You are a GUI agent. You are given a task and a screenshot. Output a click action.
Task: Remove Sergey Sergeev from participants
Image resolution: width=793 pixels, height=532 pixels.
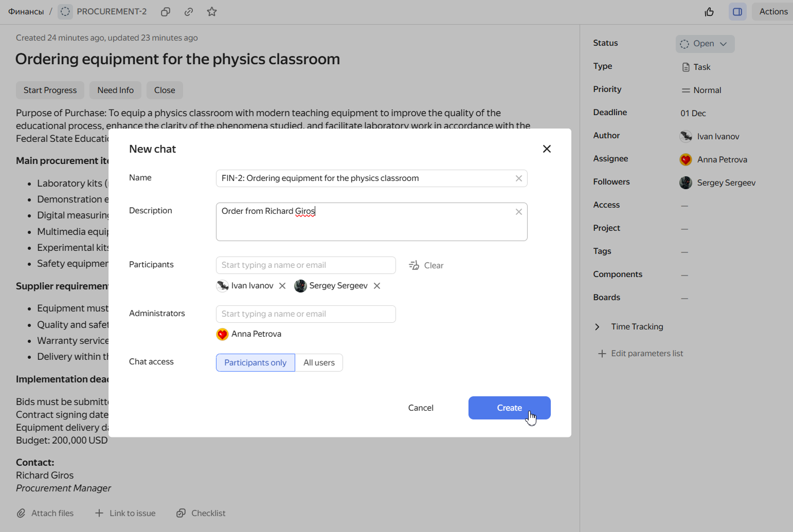(377, 286)
